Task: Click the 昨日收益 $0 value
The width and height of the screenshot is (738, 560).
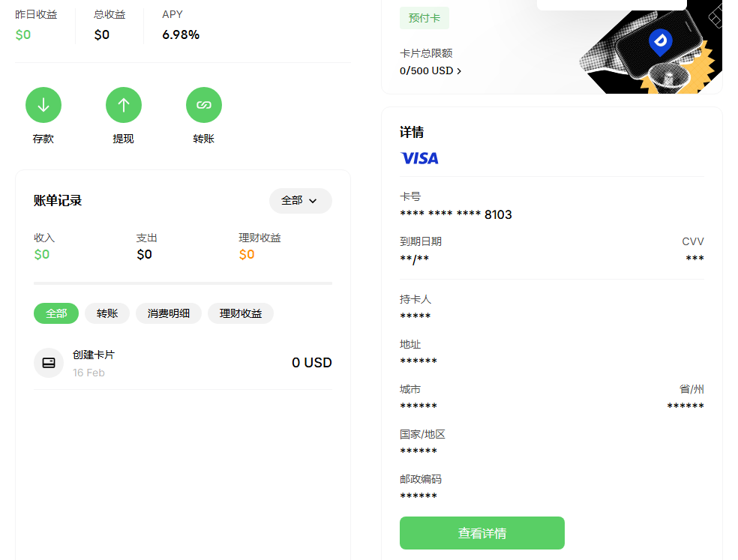Action: click(23, 34)
